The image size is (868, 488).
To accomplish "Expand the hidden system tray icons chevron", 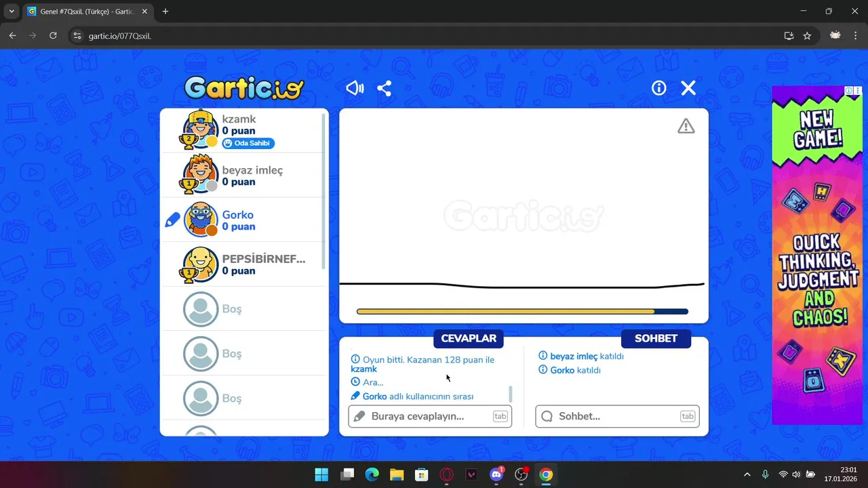I will pyautogui.click(x=747, y=474).
